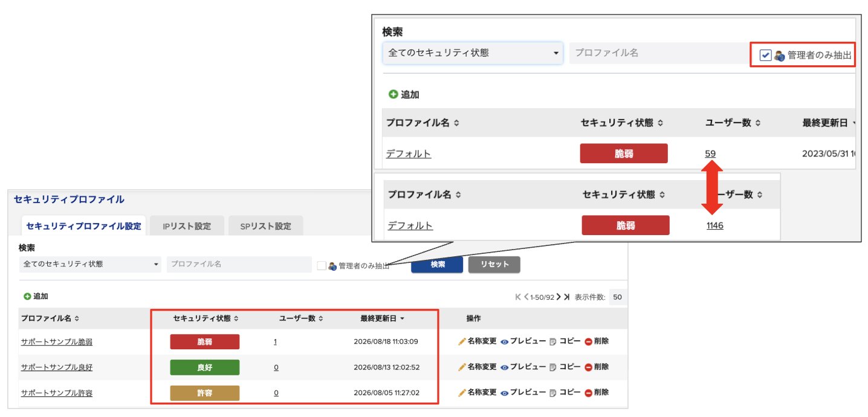
Task: Focus the プロファイル名 search field in the callout
Action: (x=659, y=53)
